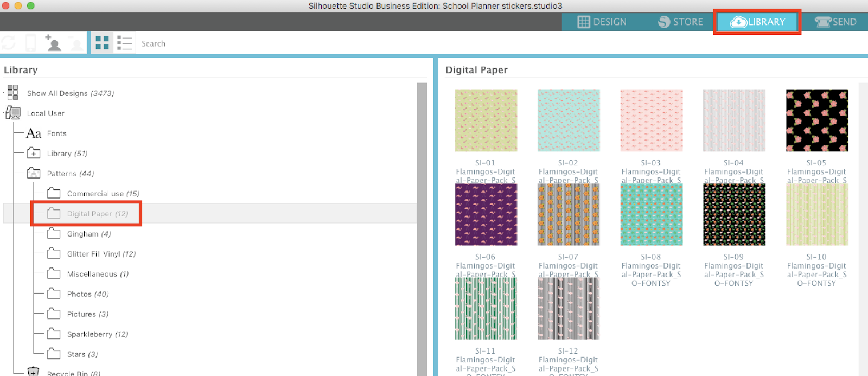Click the Gingham folder icon
The height and width of the screenshot is (376, 868).
(54, 233)
